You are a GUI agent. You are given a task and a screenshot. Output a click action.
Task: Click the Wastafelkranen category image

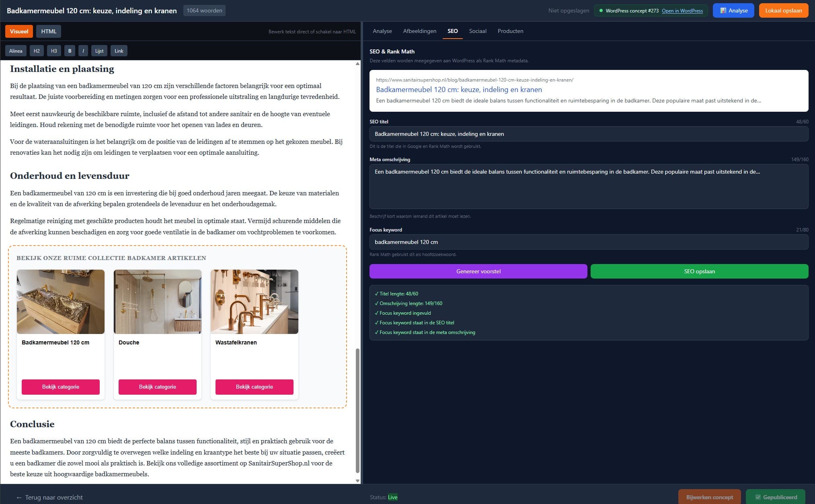click(255, 301)
